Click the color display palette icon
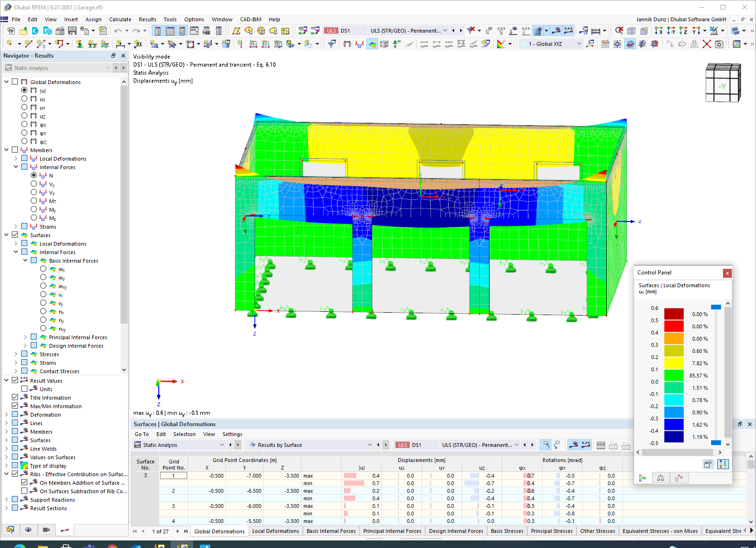Image resolution: width=756 pixels, height=548 pixels. (x=501, y=44)
